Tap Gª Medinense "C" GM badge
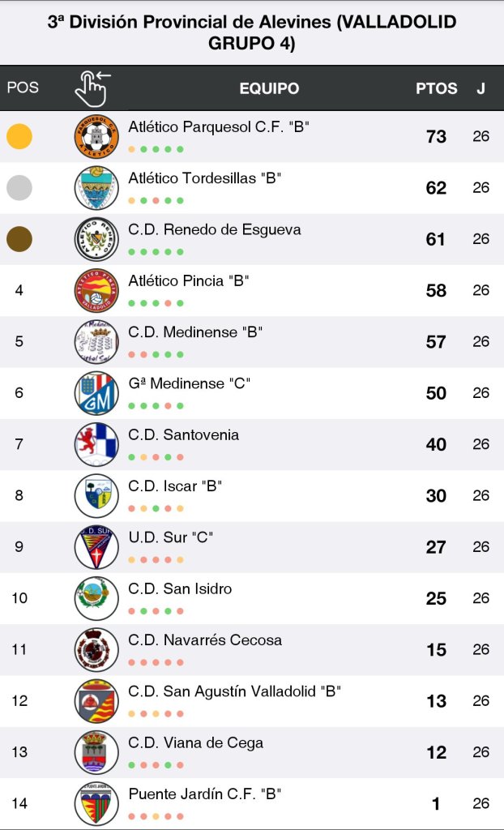 tap(96, 393)
